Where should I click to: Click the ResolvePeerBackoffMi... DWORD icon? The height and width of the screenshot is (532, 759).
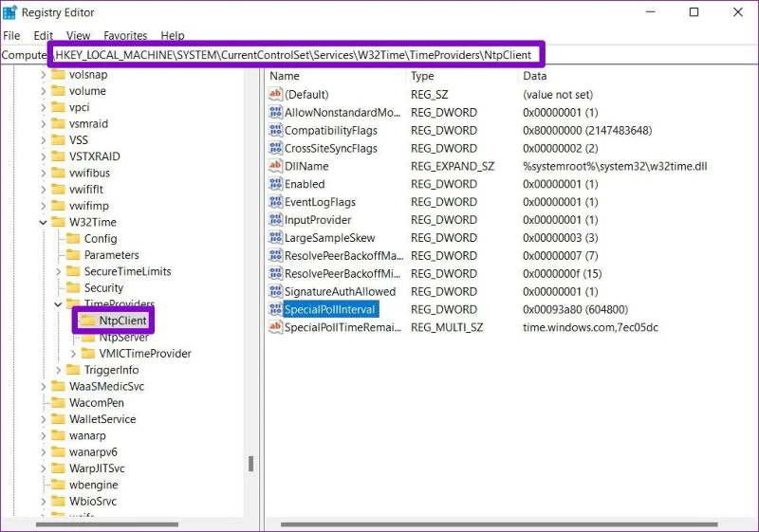tap(275, 273)
